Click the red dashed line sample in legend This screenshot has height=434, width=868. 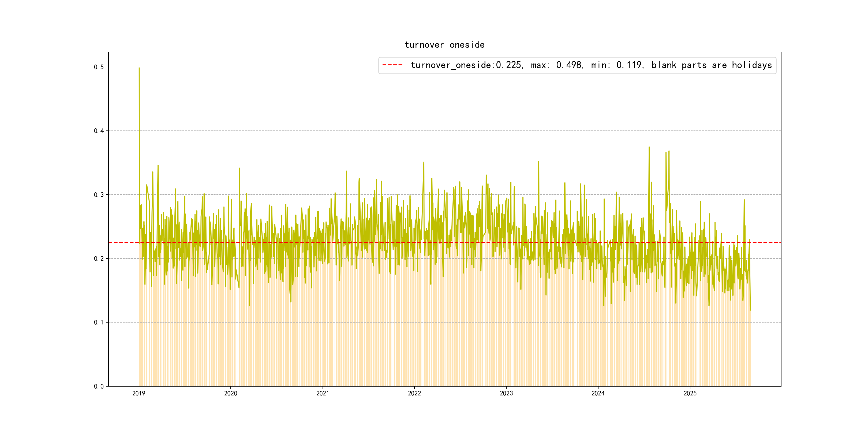click(392, 65)
